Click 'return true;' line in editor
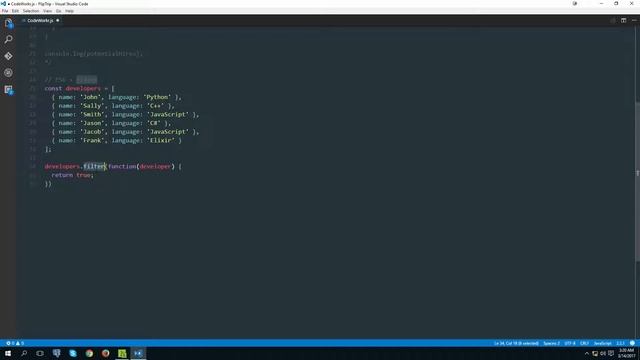This screenshot has height=360, width=640. (72, 175)
